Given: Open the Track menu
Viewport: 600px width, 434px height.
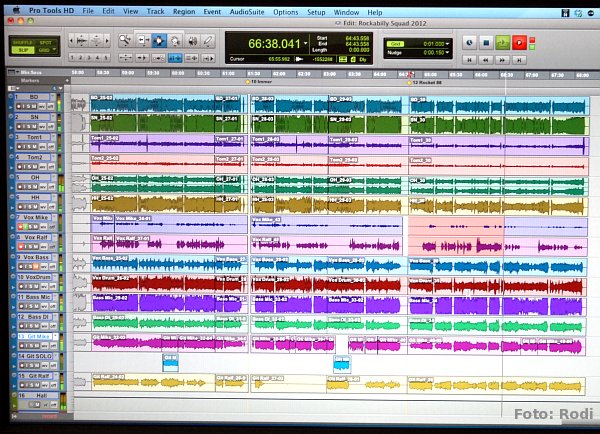Looking at the screenshot, I should [155, 11].
